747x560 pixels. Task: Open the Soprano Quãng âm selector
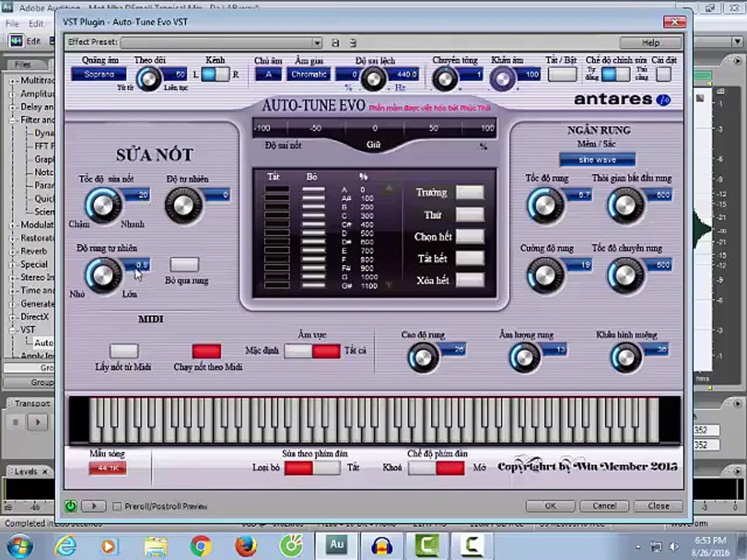pyautogui.click(x=99, y=75)
